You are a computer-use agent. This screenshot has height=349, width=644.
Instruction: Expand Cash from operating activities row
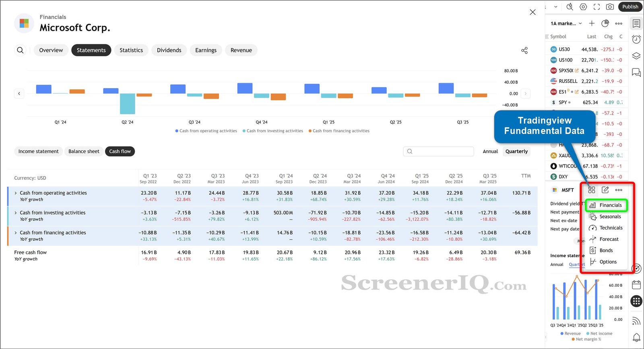pyautogui.click(x=16, y=193)
